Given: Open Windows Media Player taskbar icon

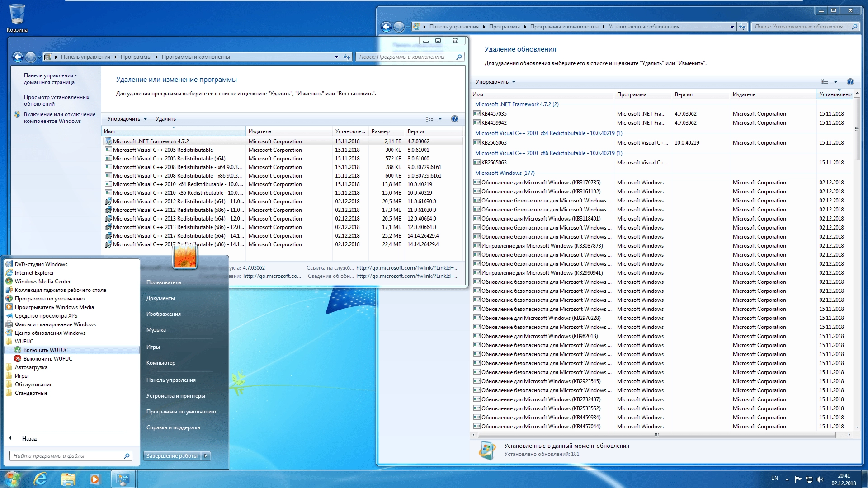Looking at the screenshot, I should point(95,479).
